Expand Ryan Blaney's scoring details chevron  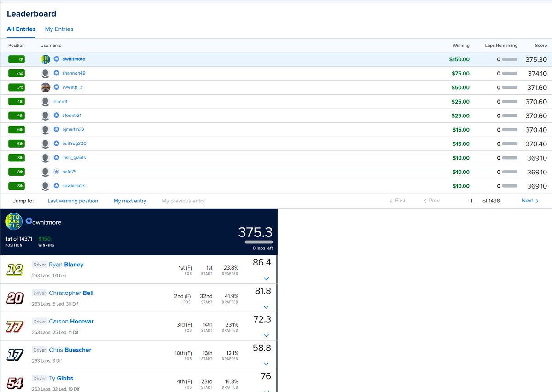point(266,279)
